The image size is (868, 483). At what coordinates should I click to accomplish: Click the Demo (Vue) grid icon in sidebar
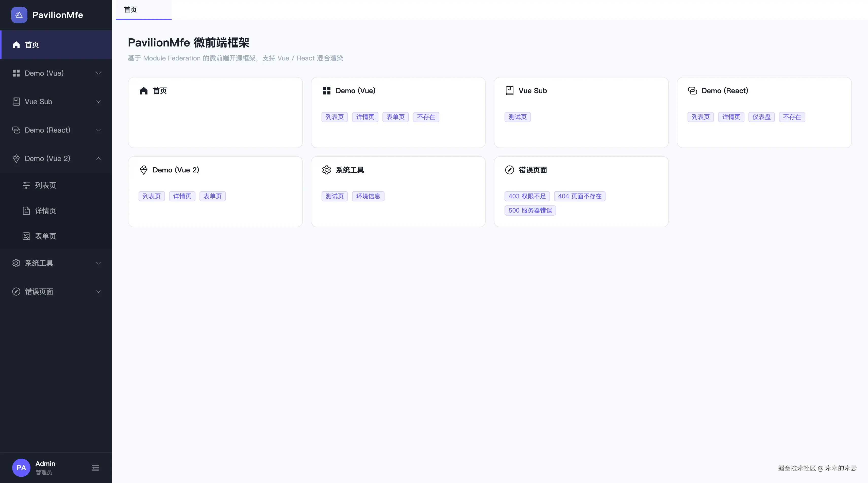(x=16, y=73)
